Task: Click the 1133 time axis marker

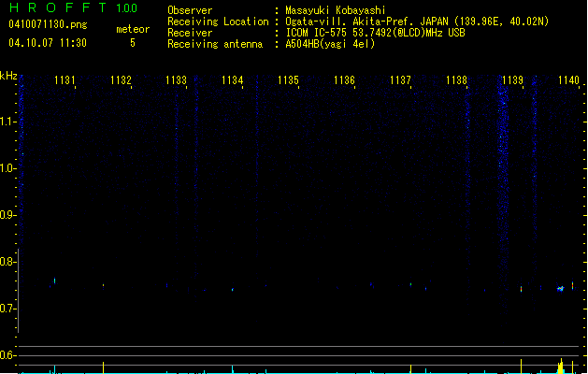Action: [177, 80]
